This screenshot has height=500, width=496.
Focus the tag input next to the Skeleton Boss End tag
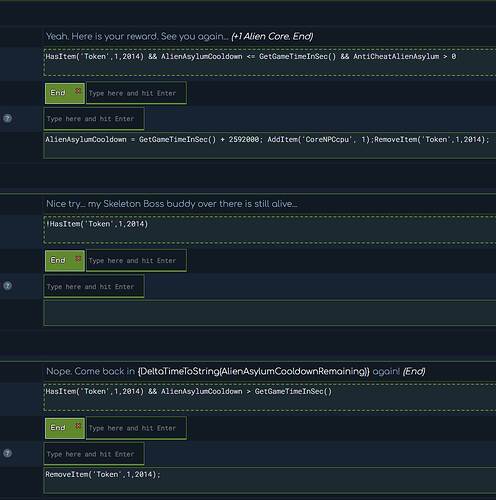[x=136, y=261]
